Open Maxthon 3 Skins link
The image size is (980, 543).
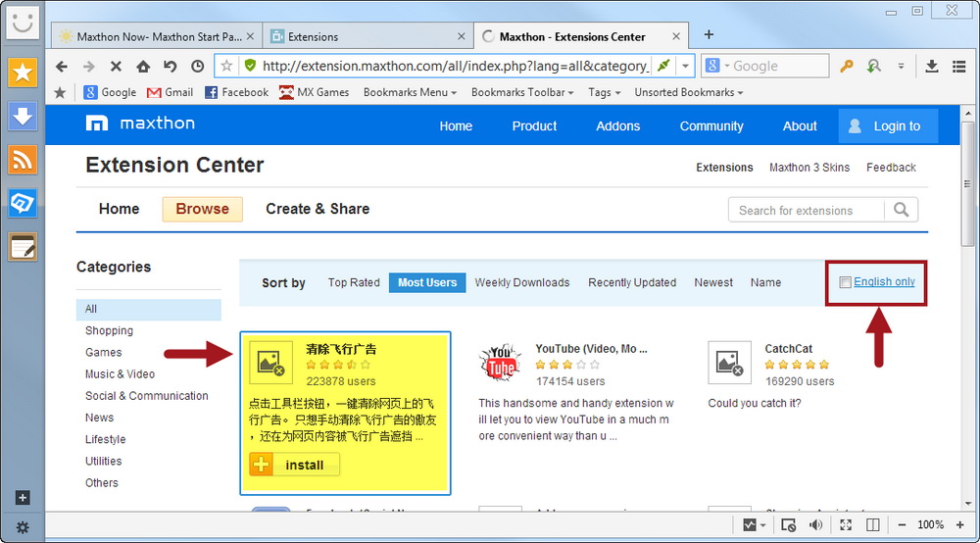tap(809, 168)
